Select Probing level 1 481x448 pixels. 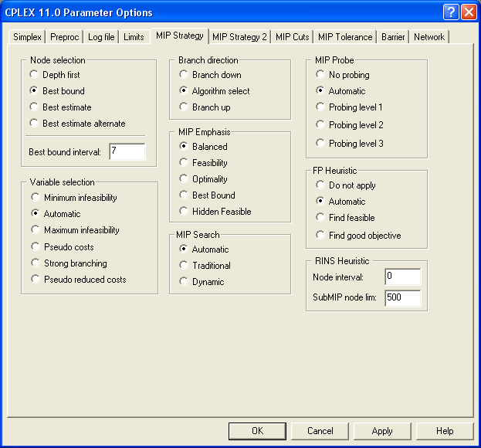coord(350,107)
